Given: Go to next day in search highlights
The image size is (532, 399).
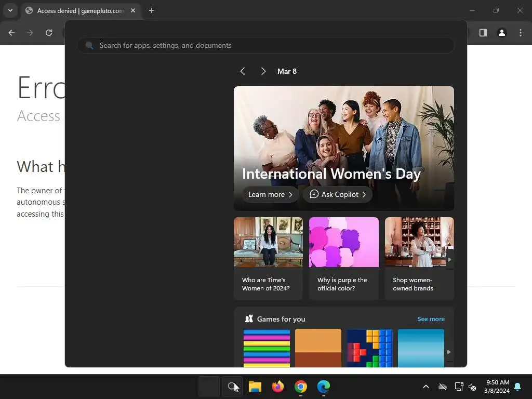Looking at the screenshot, I should [x=263, y=71].
